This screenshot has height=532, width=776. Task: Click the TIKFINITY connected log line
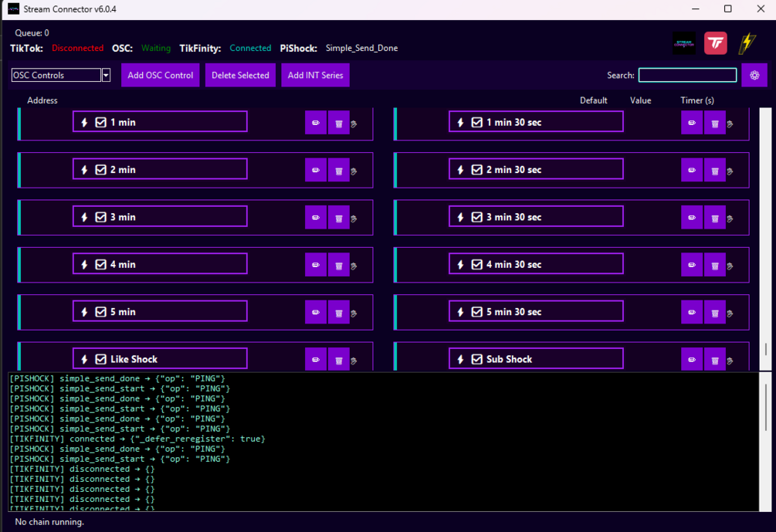(x=137, y=439)
